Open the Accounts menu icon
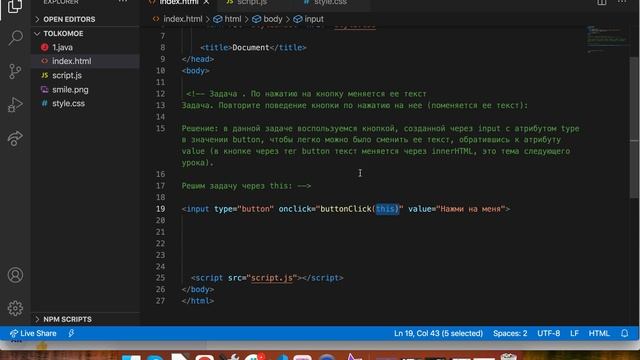The image size is (640, 360). point(15,275)
